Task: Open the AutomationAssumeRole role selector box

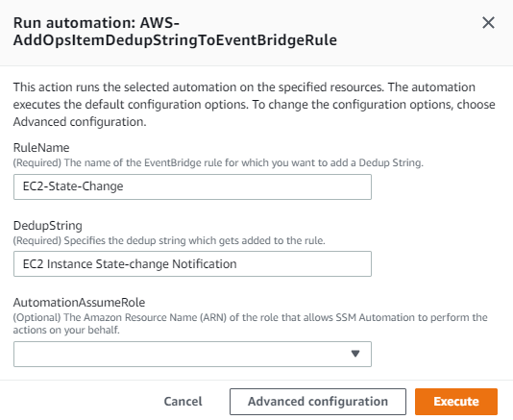Action: (x=192, y=354)
